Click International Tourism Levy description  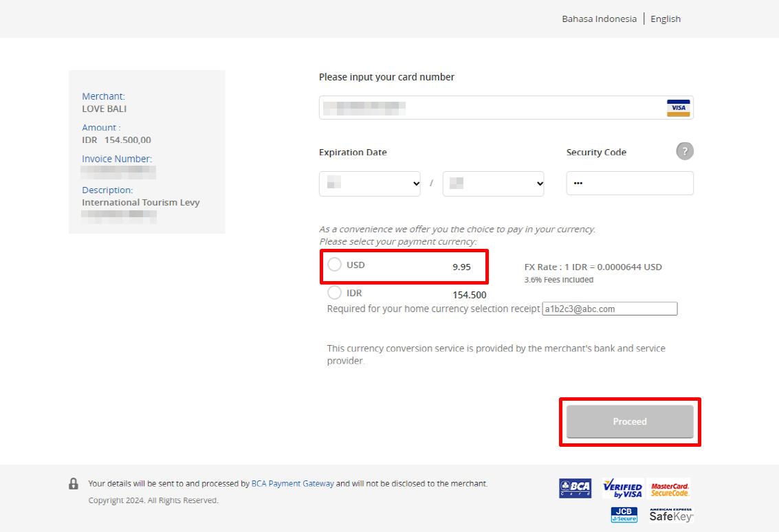click(x=140, y=202)
